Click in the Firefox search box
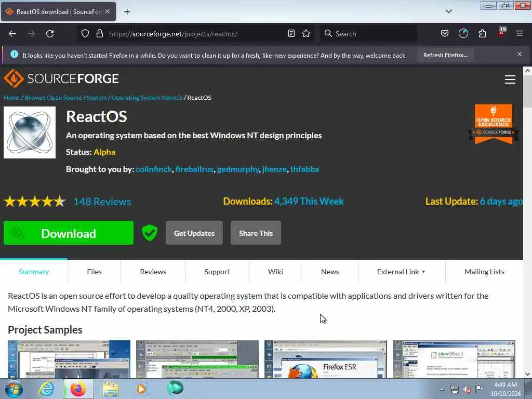Screen dimensions: 532x399 pyautogui.click(x=368, y=34)
